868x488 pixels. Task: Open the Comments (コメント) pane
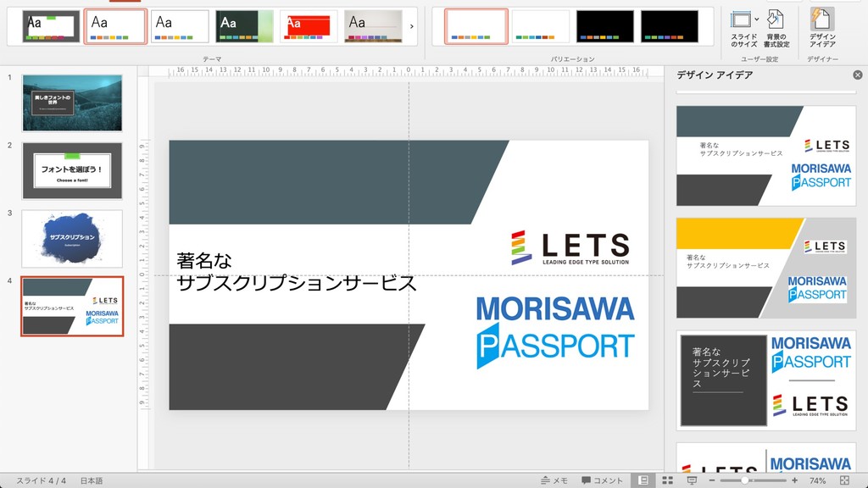[x=602, y=480]
